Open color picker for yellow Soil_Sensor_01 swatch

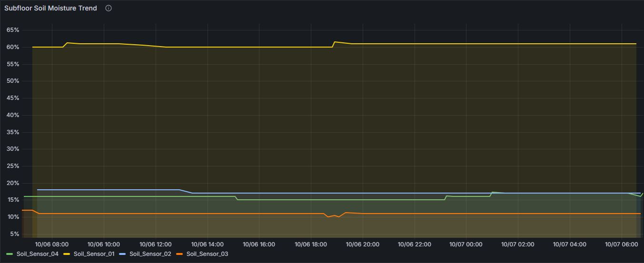coord(67,254)
